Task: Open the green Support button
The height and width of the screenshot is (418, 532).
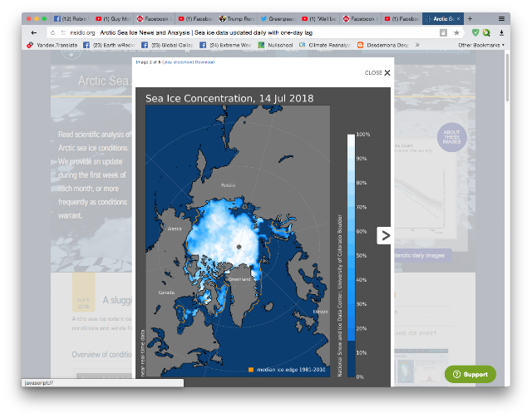Action: (x=470, y=374)
